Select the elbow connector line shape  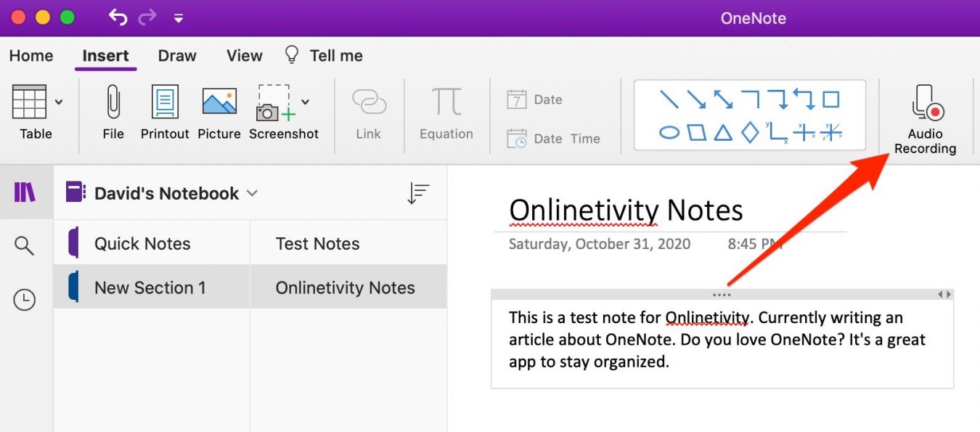[750, 99]
